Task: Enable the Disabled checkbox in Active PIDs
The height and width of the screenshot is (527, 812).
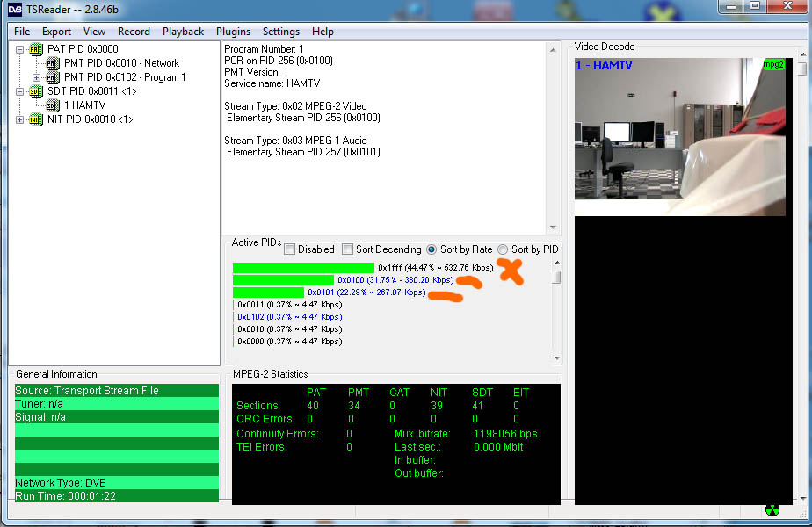Action: pyautogui.click(x=290, y=249)
